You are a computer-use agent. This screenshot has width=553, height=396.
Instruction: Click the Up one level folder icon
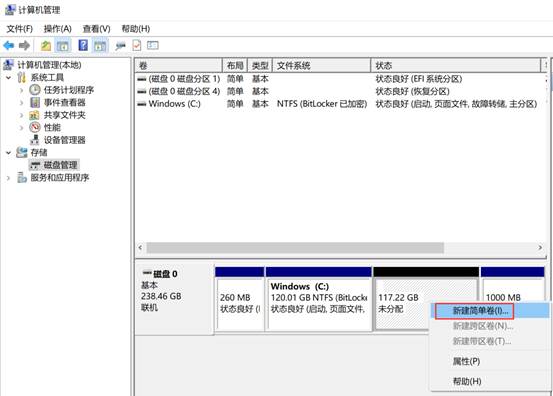tap(46, 45)
